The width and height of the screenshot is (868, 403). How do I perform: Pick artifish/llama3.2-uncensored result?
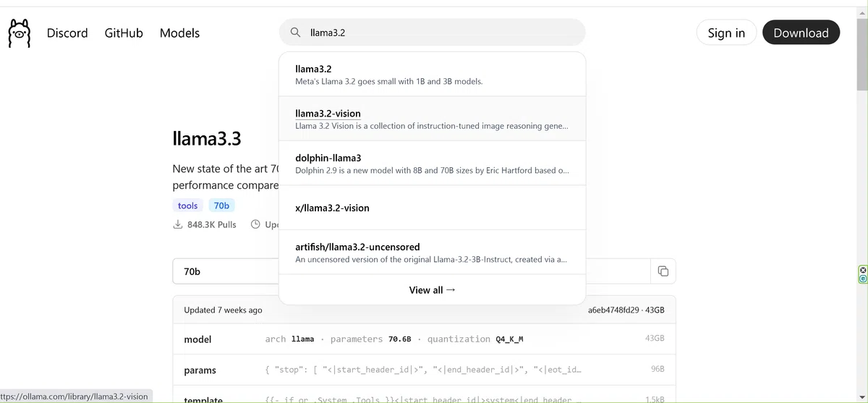click(432, 253)
